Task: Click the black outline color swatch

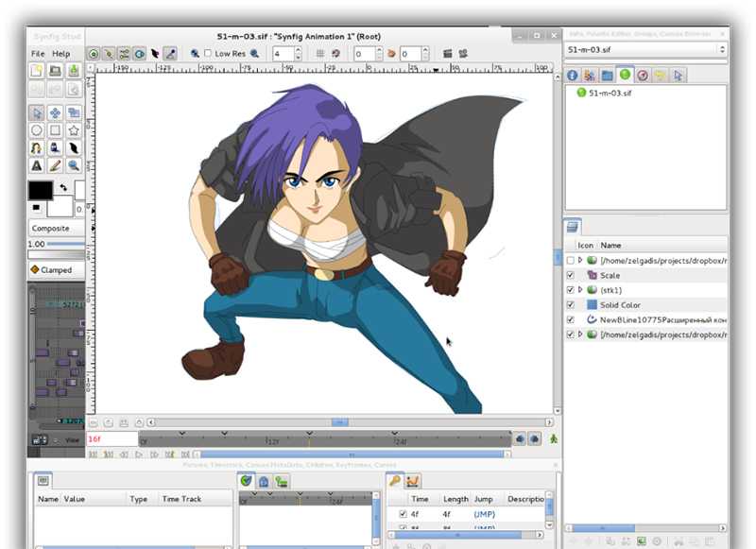Action: tap(41, 190)
